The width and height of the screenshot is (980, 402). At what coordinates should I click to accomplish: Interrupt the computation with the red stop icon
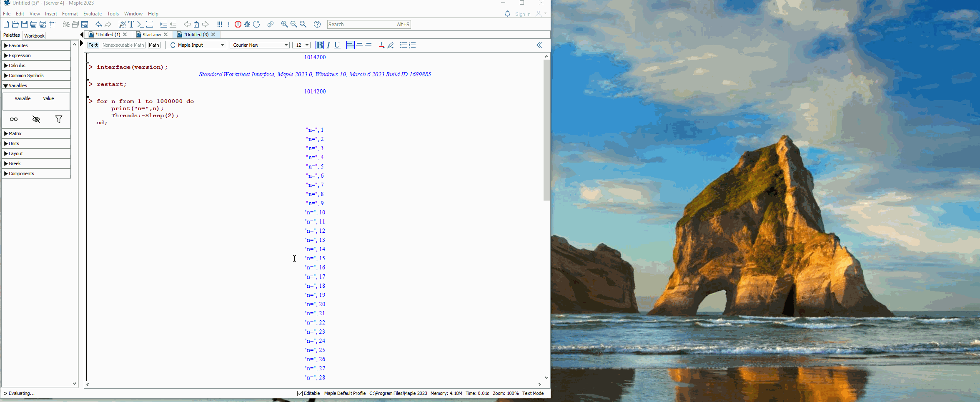point(238,24)
